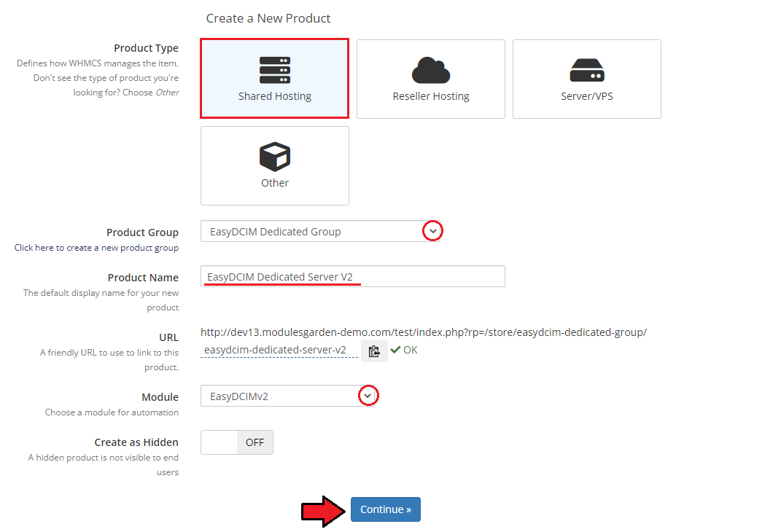Viewport: 773px width, 532px height.
Task: Click the clipboard copy icon beside the URL slug
Action: click(374, 351)
